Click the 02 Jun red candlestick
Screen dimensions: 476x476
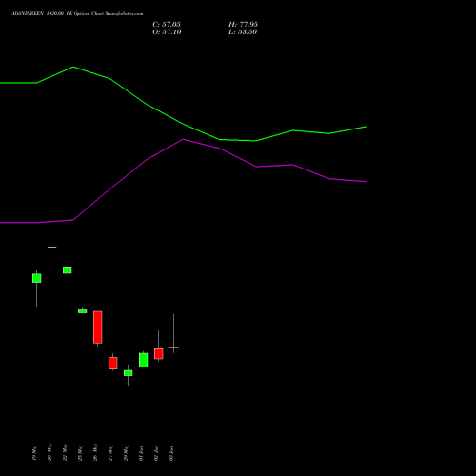pyautogui.click(x=159, y=354)
